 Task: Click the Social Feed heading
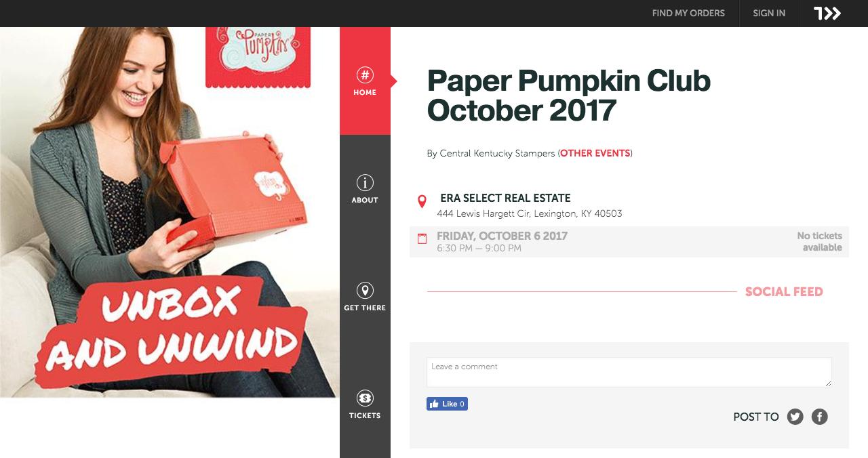(784, 292)
